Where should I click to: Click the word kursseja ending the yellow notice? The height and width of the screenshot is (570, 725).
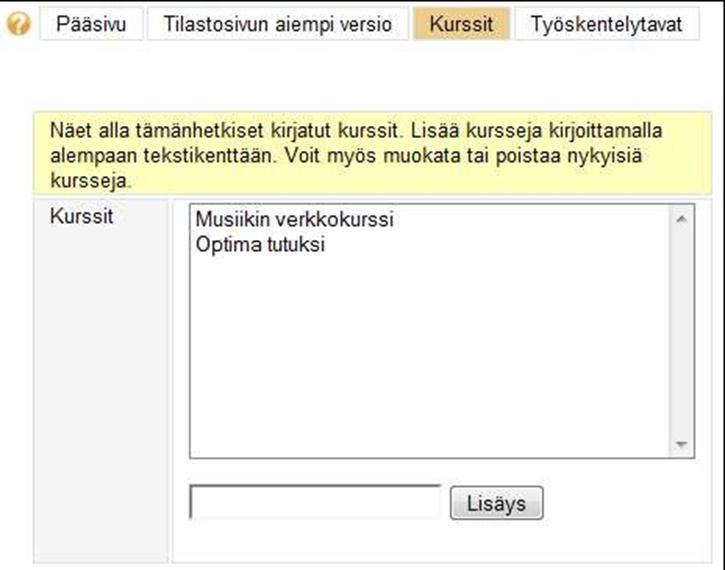pyautogui.click(x=91, y=181)
